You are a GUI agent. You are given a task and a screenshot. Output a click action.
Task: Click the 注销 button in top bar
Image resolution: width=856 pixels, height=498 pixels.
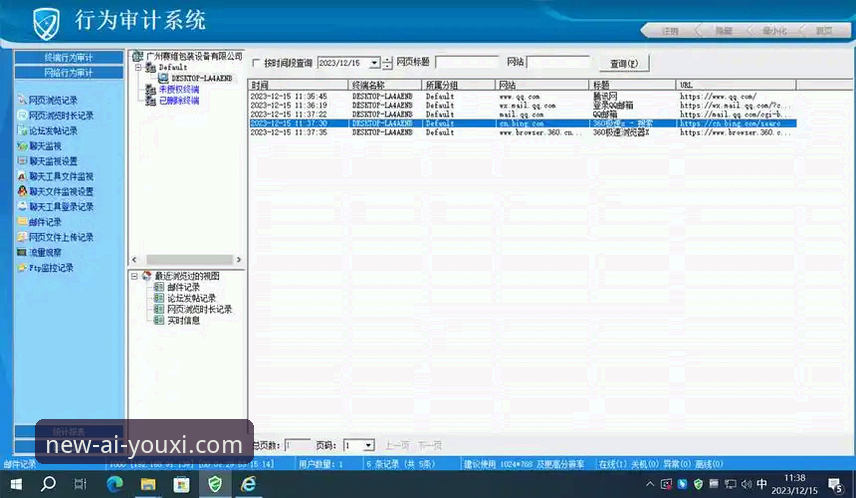point(669,31)
